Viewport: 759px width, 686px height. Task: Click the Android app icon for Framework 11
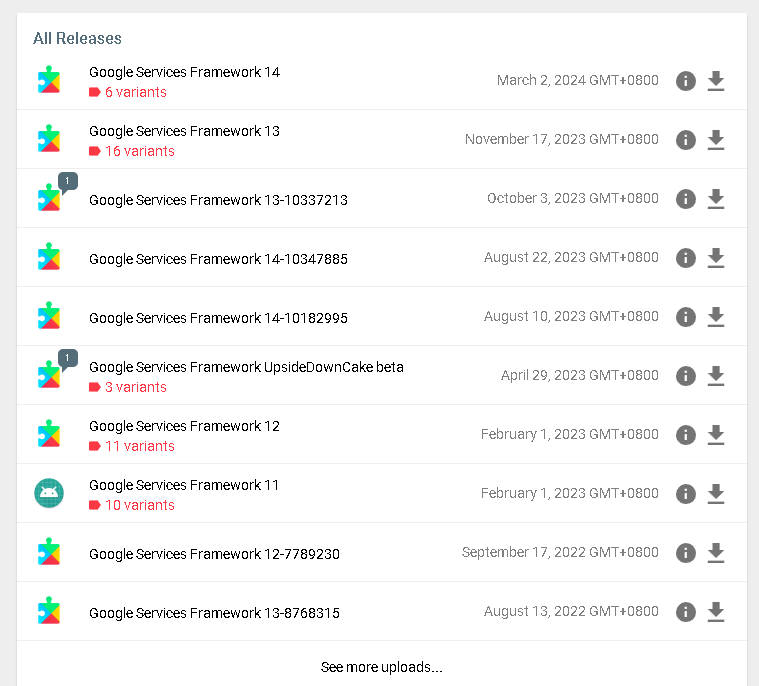(x=49, y=493)
